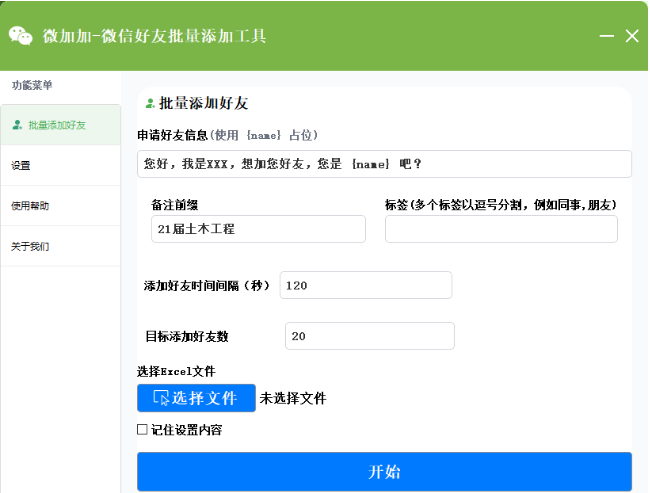Open the 使用帮助 page
The height and width of the screenshot is (493, 650).
(30, 206)
